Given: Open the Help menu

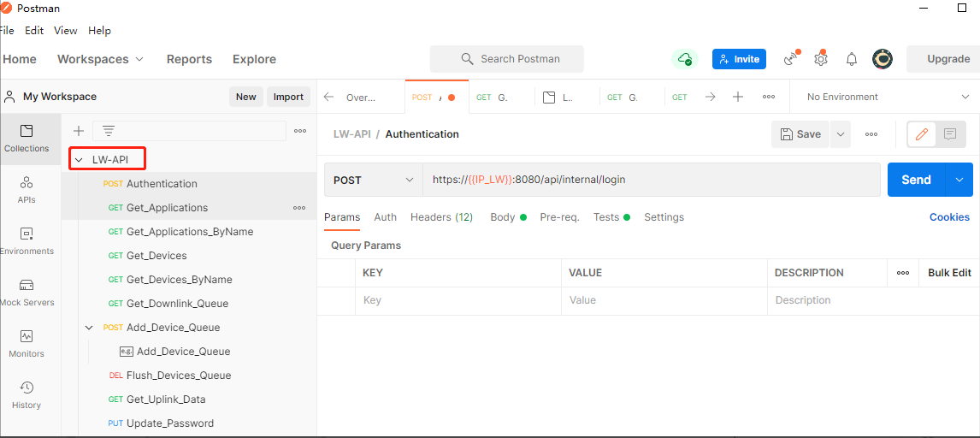Looking at the screenshot, I should click(x=99, y=31).
